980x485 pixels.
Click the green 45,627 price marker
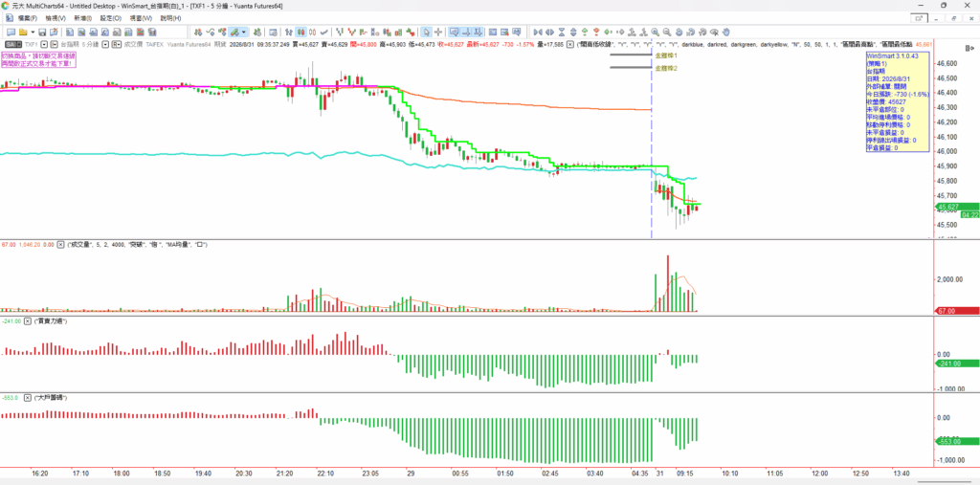(948, 207)
